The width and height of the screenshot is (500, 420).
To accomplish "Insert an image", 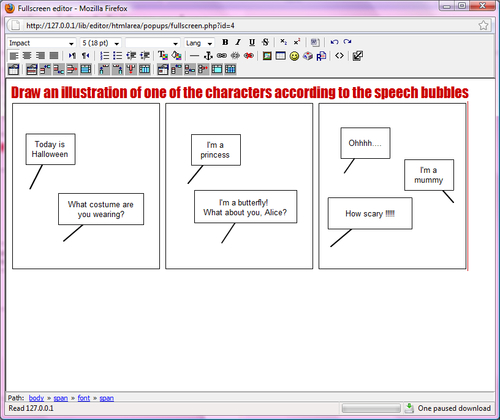I will (267, 56).
